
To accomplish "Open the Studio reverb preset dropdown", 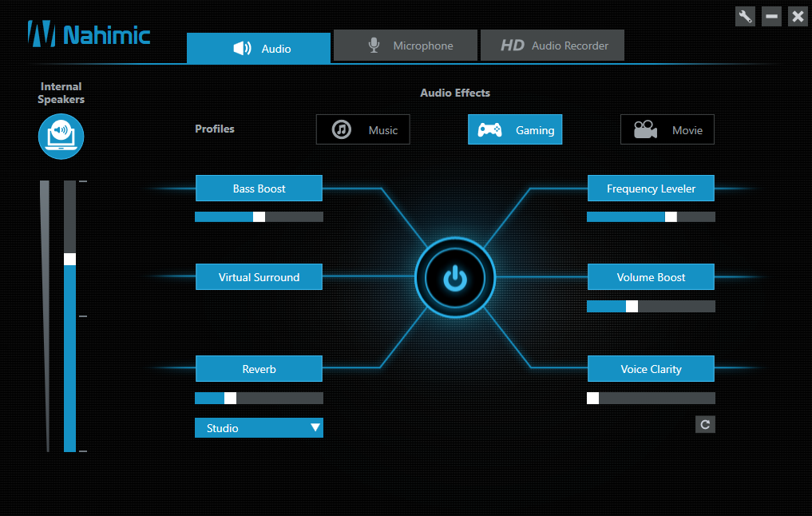I will (259, 428).
